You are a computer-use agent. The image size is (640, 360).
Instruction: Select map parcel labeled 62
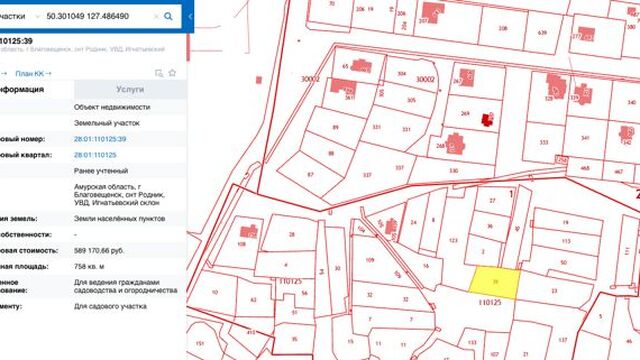[x=253, y=300]
